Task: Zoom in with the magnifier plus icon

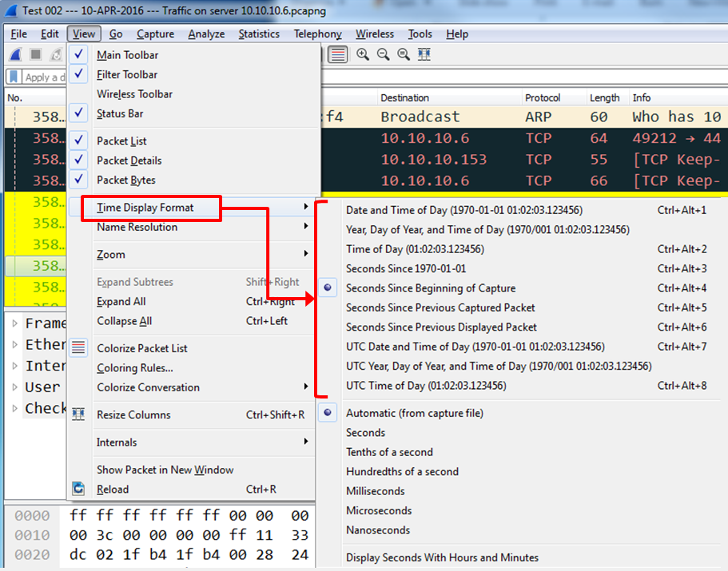Action: click(363, 55)
